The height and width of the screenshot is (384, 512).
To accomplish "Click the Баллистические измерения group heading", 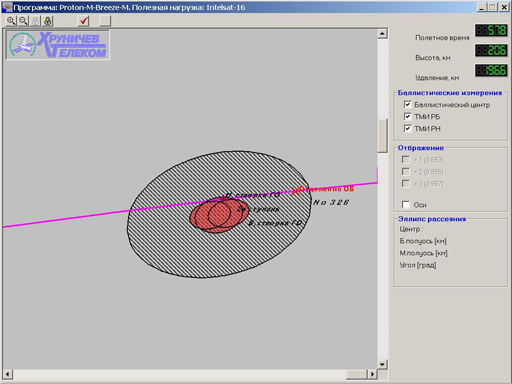I will [x=450, y=93].
